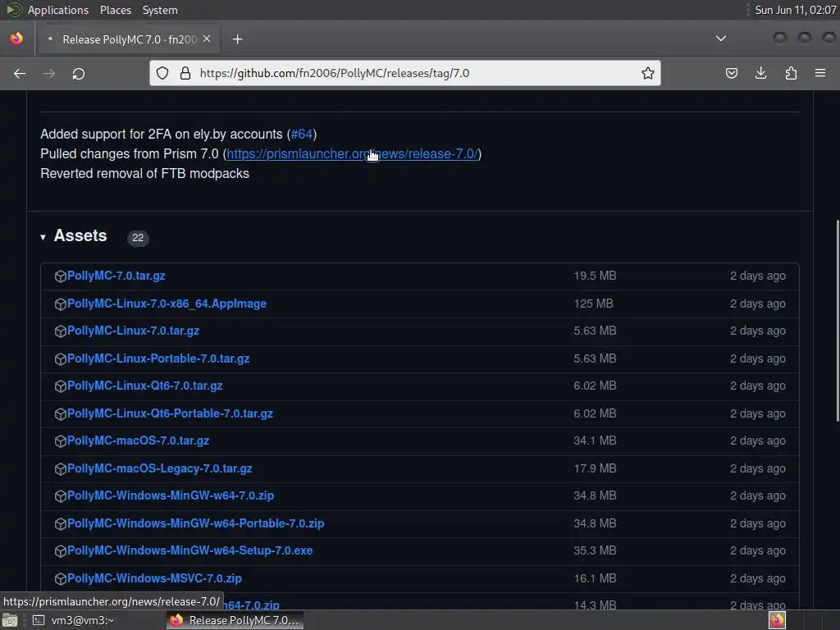
Task: Click package icon beside PollyMC-macOS-Legacy-7.0.tar.gz
Action: tap(61, 469)
